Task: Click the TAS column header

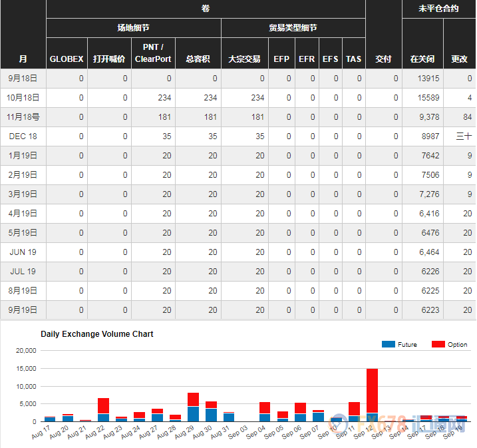Action: pyautogui.click(x=354, y=59)
